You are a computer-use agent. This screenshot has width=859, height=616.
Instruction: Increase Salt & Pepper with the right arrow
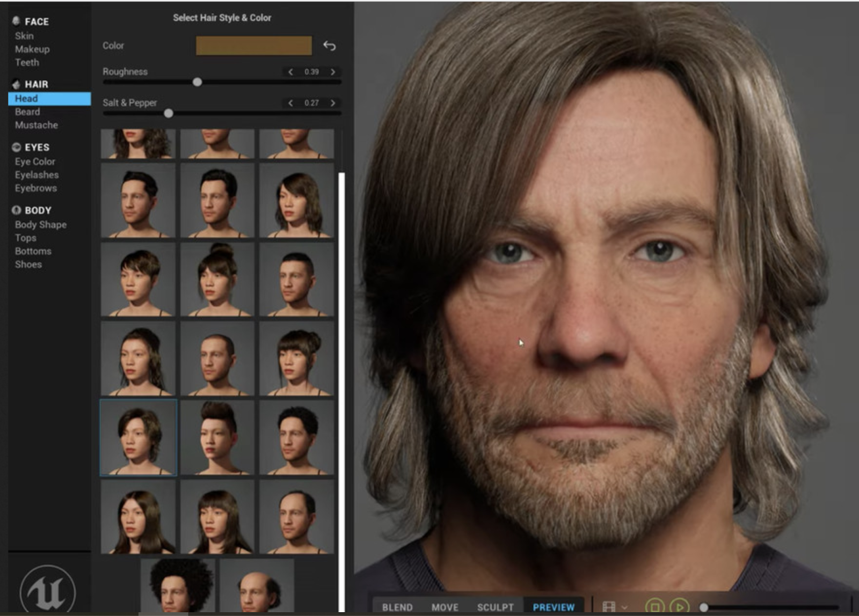333,103
